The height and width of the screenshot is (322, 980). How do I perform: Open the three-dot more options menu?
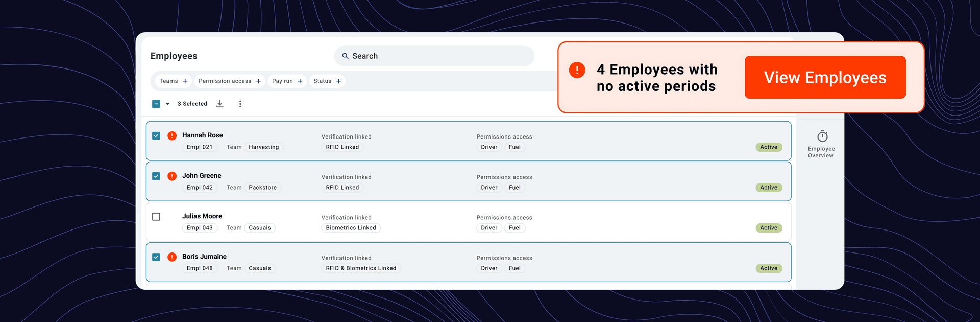tap(240, 104)
